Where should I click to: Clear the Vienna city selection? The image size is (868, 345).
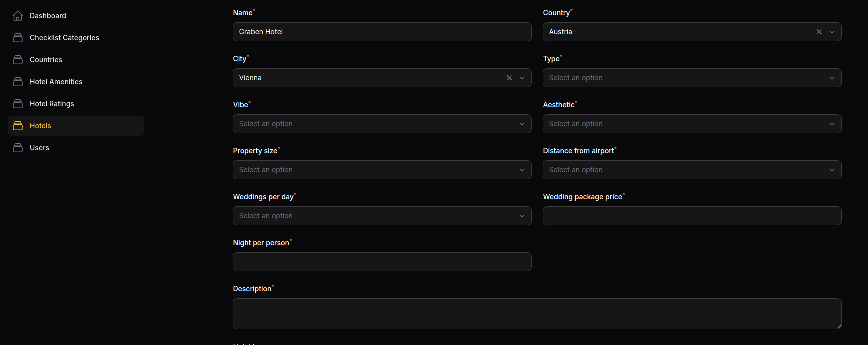[x=509, y=78]
